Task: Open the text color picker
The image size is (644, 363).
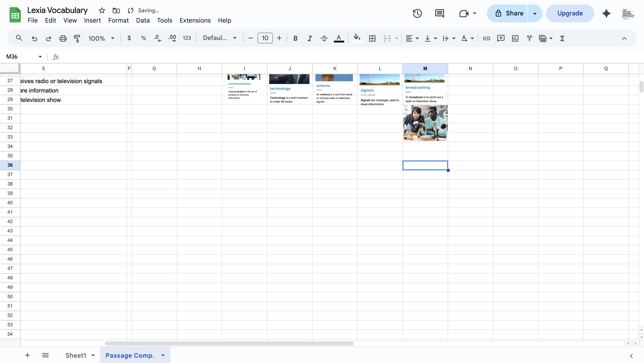Action: [x=339, y=38]
